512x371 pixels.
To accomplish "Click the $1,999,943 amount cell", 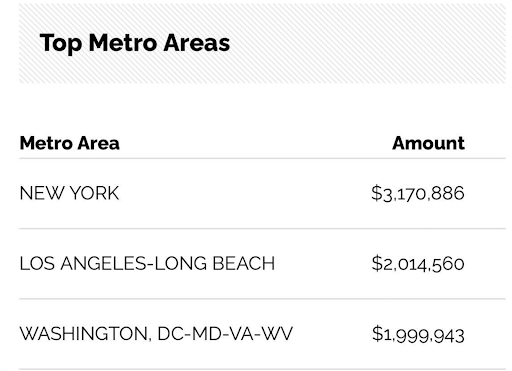I will [x=418, y=335].
